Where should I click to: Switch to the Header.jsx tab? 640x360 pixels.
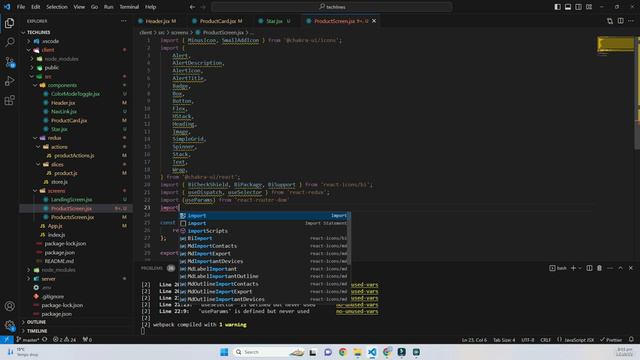[x=158, y=21]
